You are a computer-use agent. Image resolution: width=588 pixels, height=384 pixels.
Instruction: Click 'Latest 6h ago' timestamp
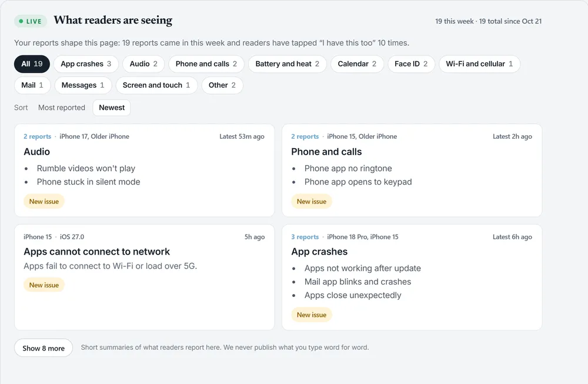coord(512,237)
